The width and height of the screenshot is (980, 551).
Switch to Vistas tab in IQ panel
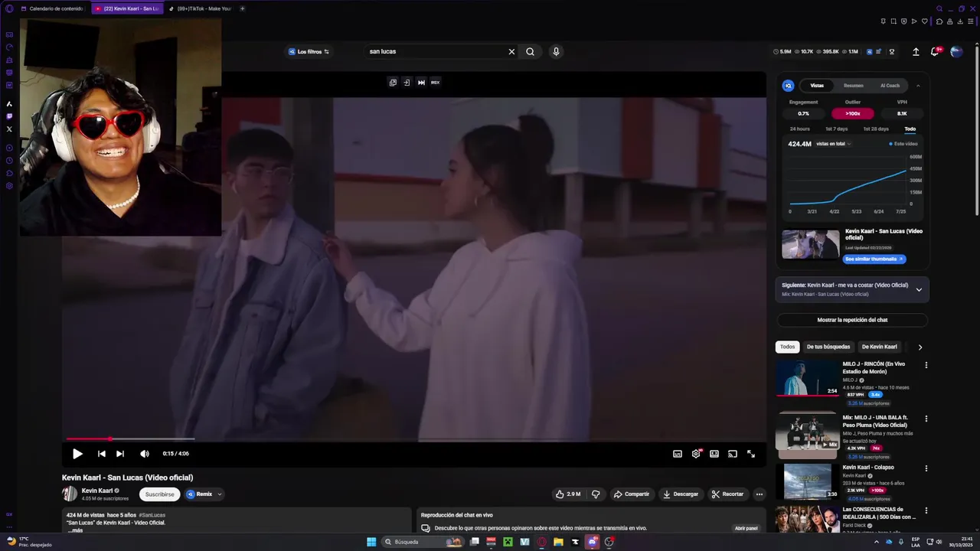pos(817,86)
